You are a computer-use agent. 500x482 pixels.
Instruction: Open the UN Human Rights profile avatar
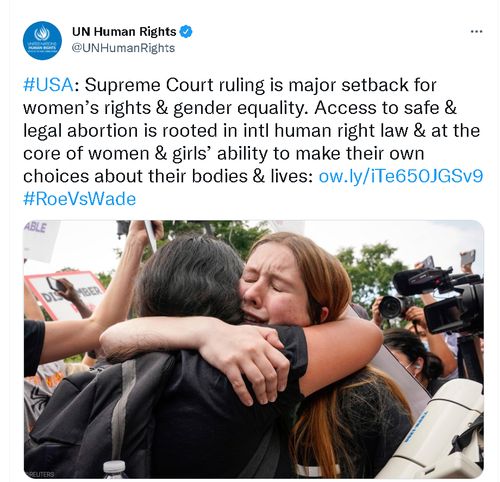(x=42, y=40)
